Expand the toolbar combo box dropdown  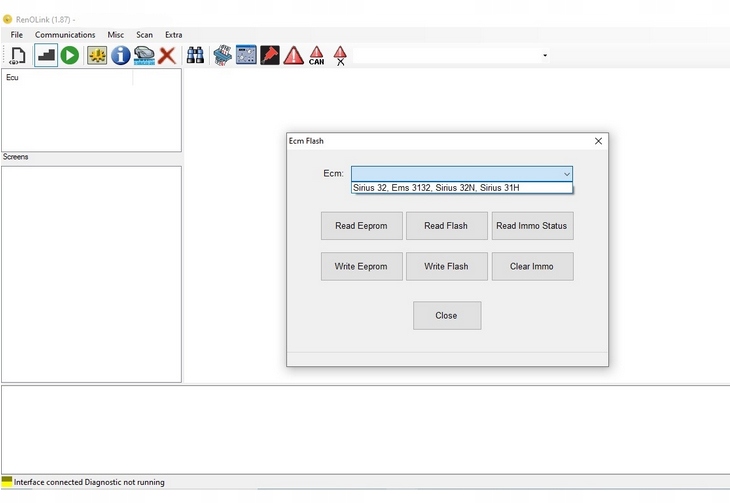coord(545,55)
